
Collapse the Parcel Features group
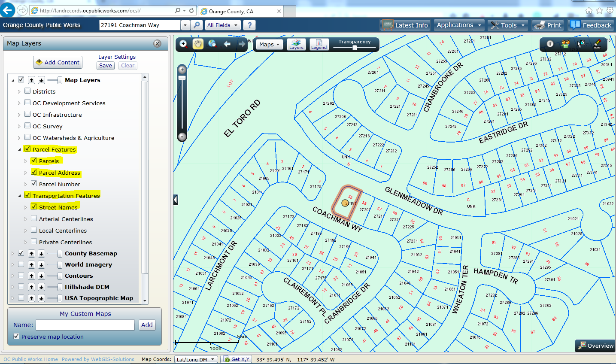(x=19, y=149)
